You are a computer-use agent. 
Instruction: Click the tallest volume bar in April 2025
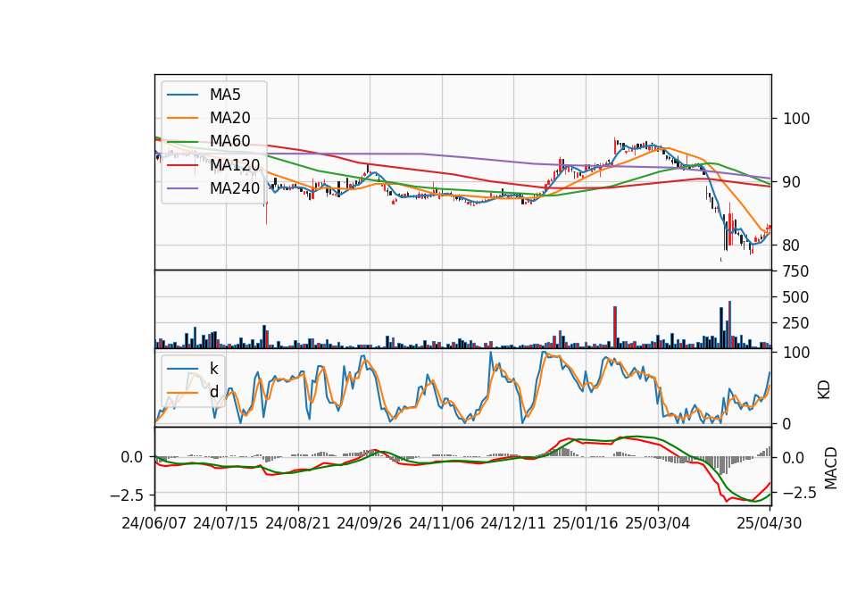point(729,325)
